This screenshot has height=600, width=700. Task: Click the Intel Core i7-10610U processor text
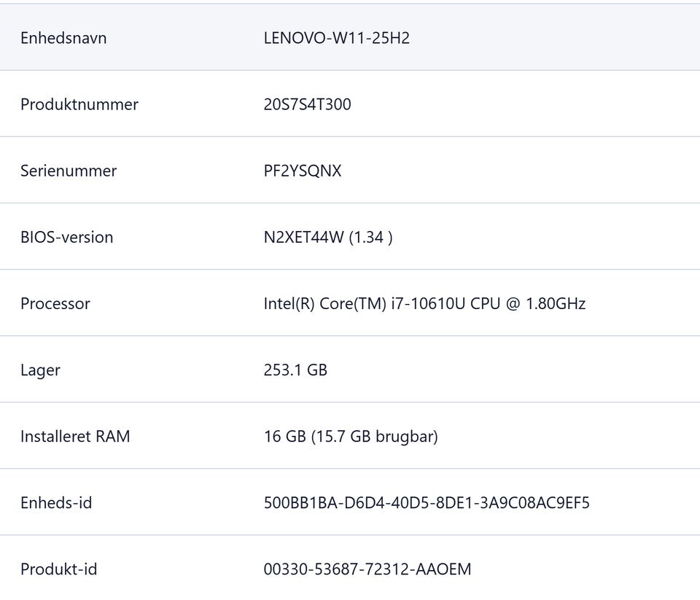coord(424,303)
